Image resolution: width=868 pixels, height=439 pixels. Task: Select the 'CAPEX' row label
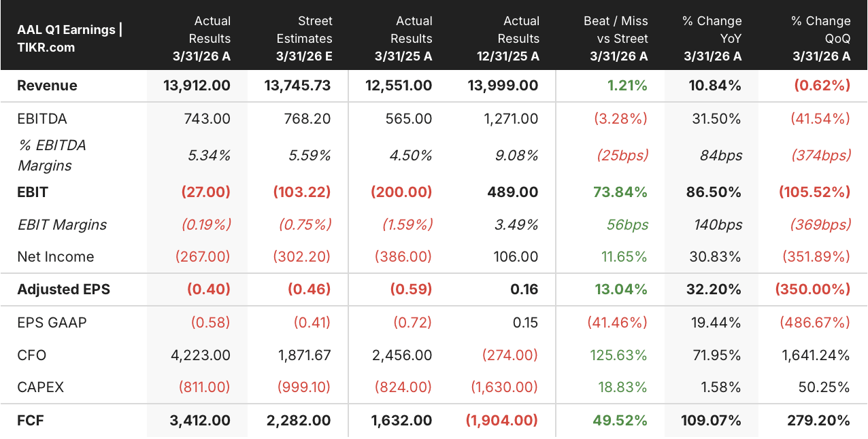(x=40, y=387)
